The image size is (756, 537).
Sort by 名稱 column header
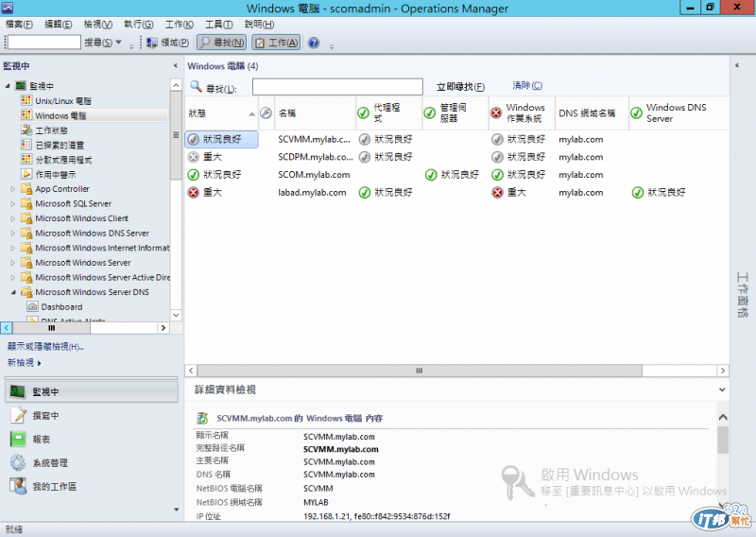315,113
